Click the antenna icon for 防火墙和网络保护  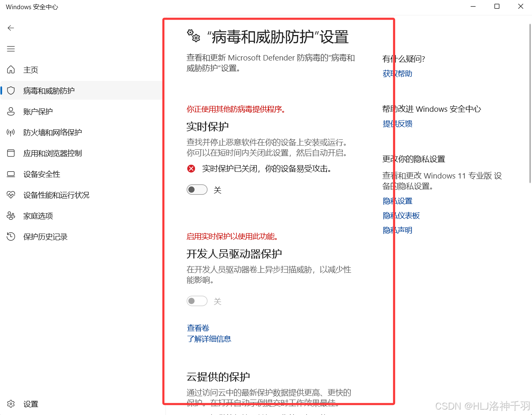coord(11,132)
